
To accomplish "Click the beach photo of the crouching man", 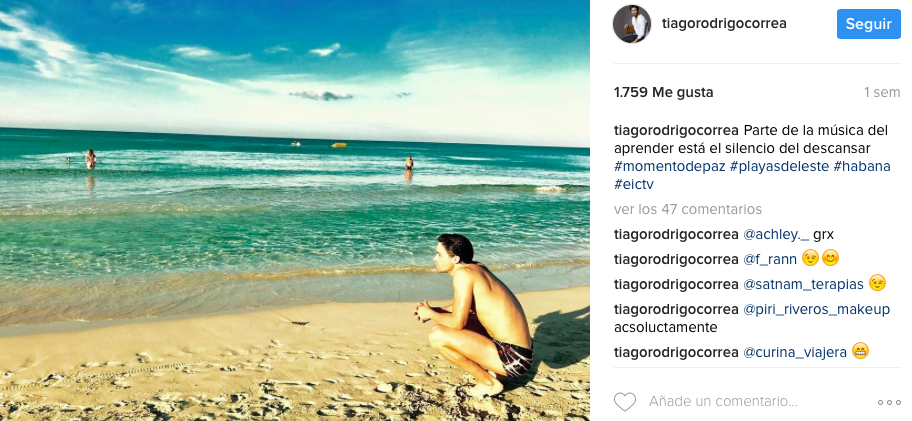I will 295,210.
